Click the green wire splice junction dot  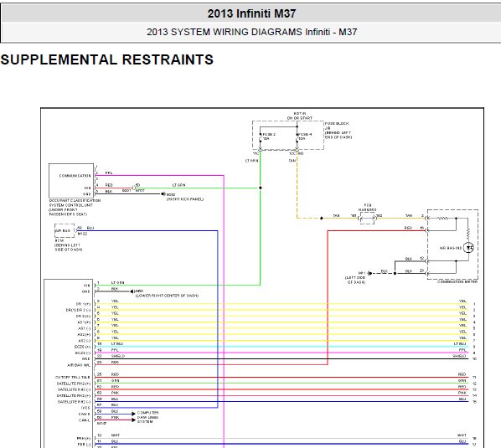click(x=261, y=188)
